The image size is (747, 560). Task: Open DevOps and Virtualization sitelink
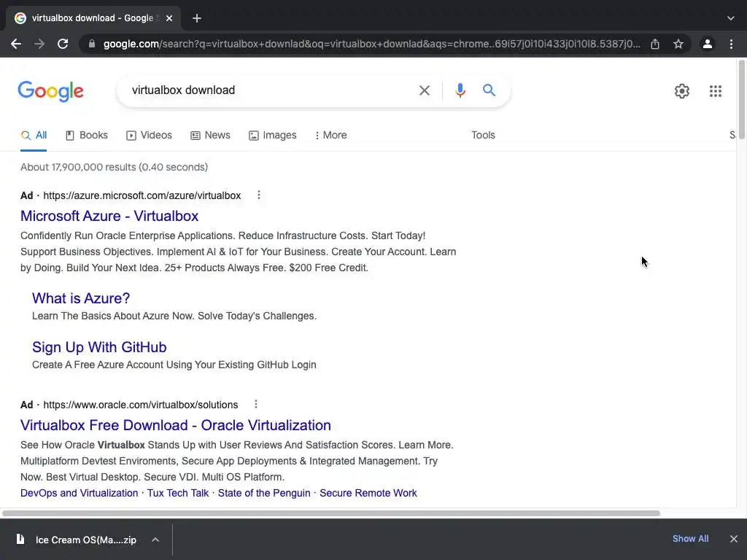79,493
